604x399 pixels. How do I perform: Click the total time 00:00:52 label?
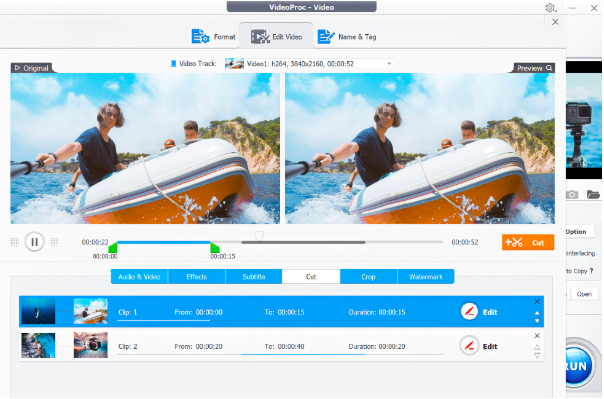click(x=465, y=242)
